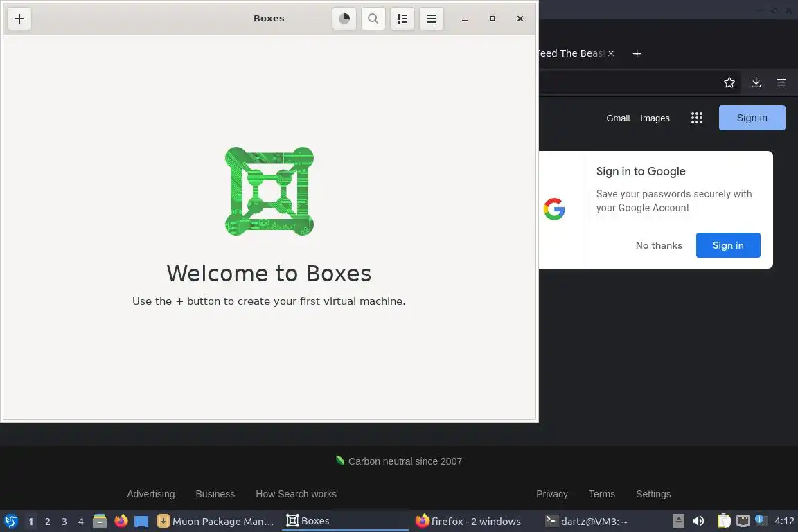Open the clipboard manager tray icon
Image resolution: width=798 pixels, height=532 pixels.
click(x=724, y=521)
